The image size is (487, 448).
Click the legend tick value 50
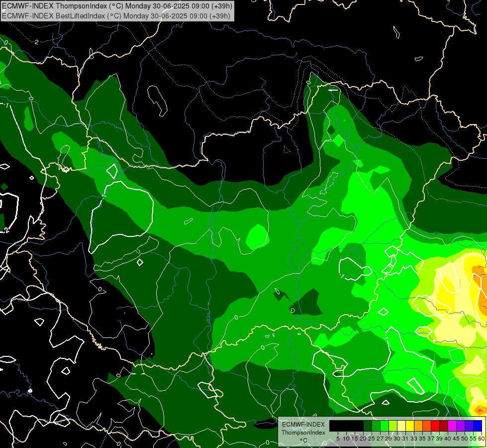coord(465,439)
